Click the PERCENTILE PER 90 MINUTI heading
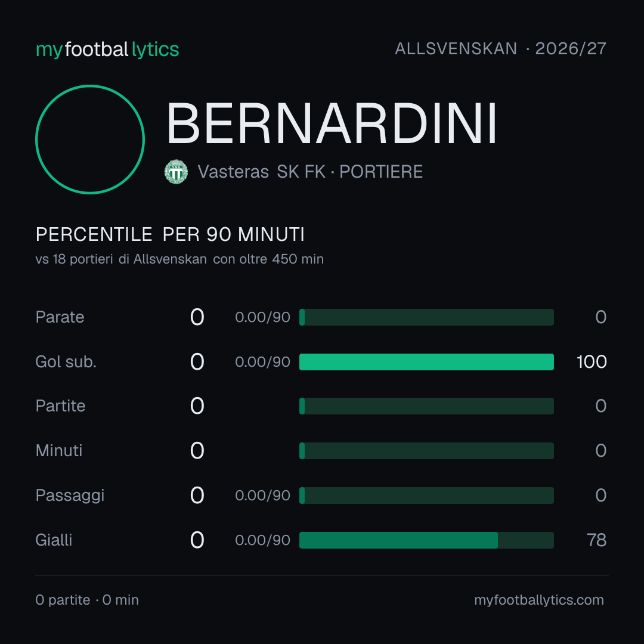This screenshot has width=644, height=644. point(170,234)
